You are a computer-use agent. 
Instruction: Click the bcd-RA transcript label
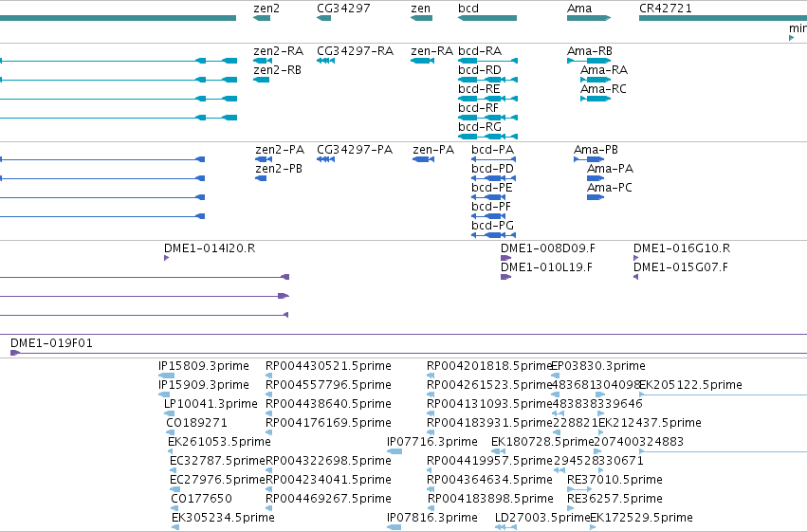tap(480, 51)
